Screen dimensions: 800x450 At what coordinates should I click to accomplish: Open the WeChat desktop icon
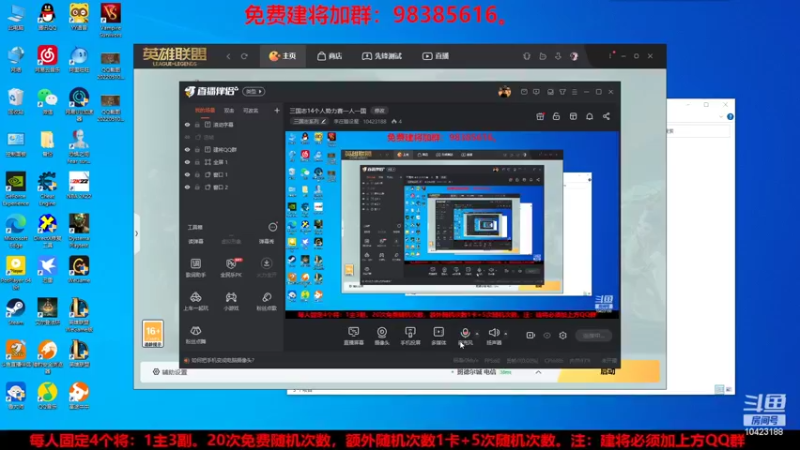[x=47, y=101]
